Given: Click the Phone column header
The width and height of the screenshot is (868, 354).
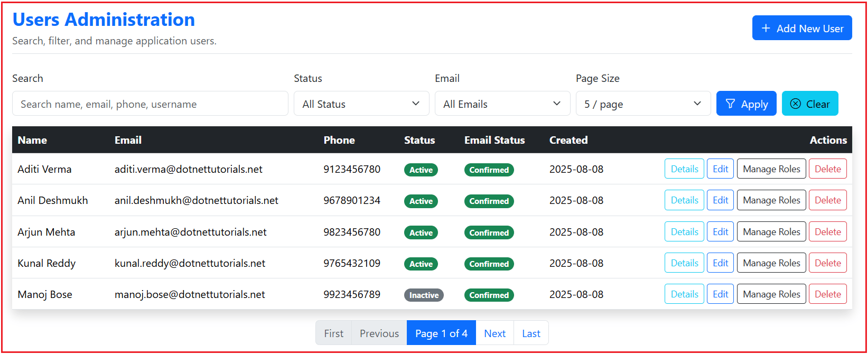Looking at the screenshot, I should point(339,140).
